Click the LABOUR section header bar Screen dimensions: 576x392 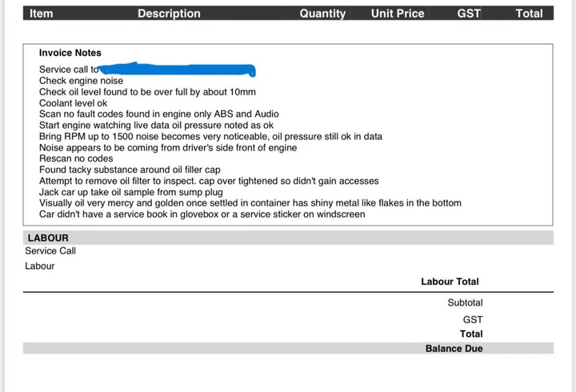click(x=288, y=238)
